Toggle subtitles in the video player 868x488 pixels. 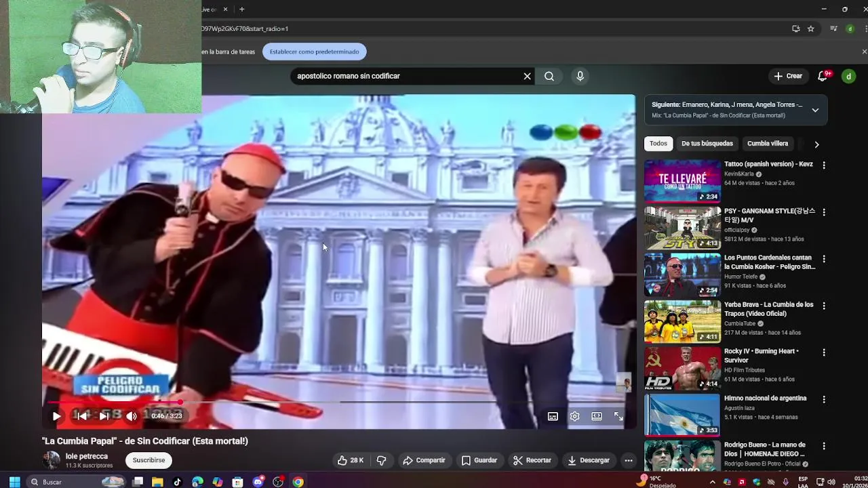tap(553, 416)
